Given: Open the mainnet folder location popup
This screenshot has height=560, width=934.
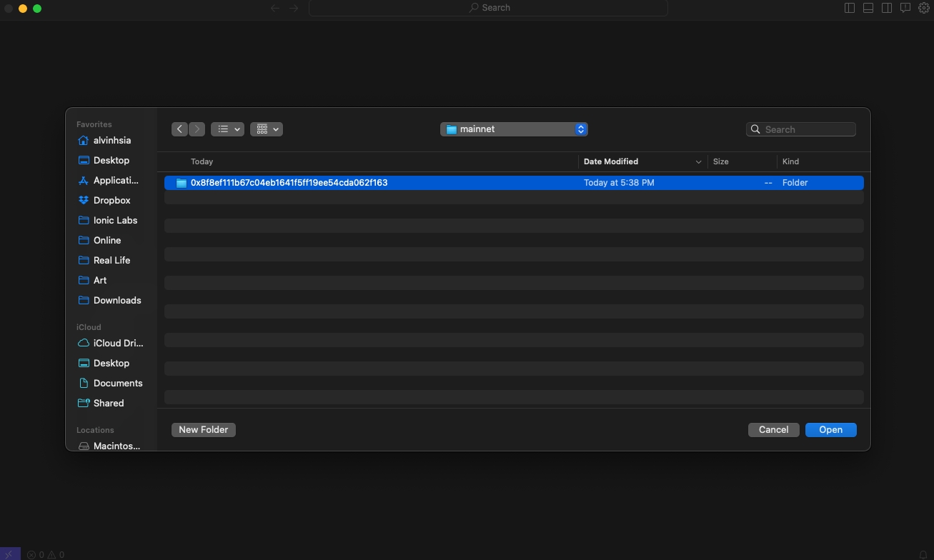Looking at the screenshot, I should [x=514, y=129].
